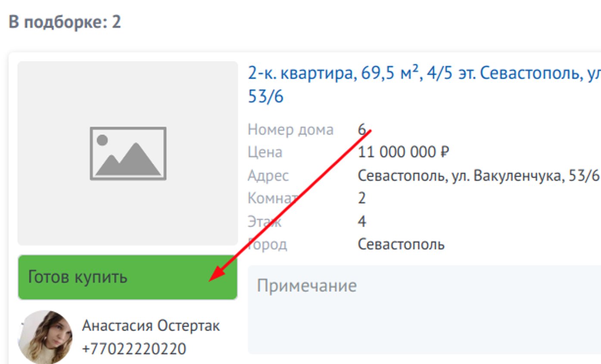Click the rooms value 2 in Комнат row
The height and width of the screenshot is (364, 601).
tap(362, 198)
